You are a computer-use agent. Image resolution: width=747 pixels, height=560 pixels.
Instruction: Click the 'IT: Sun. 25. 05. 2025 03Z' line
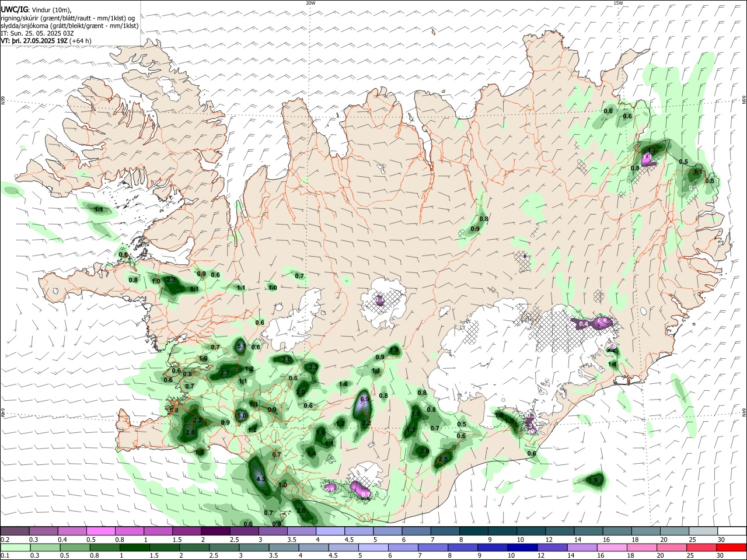click(37, 33)
